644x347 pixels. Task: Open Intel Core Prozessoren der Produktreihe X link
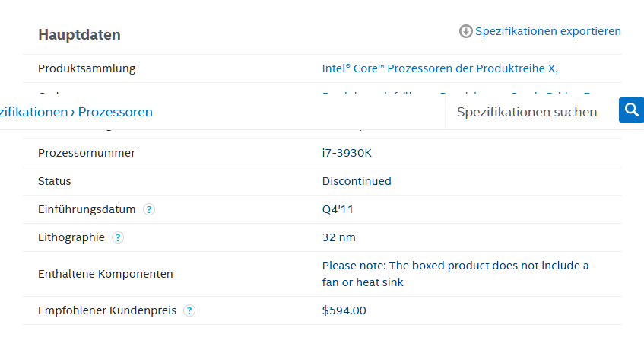pyautogui.click(x=439, y=68)
